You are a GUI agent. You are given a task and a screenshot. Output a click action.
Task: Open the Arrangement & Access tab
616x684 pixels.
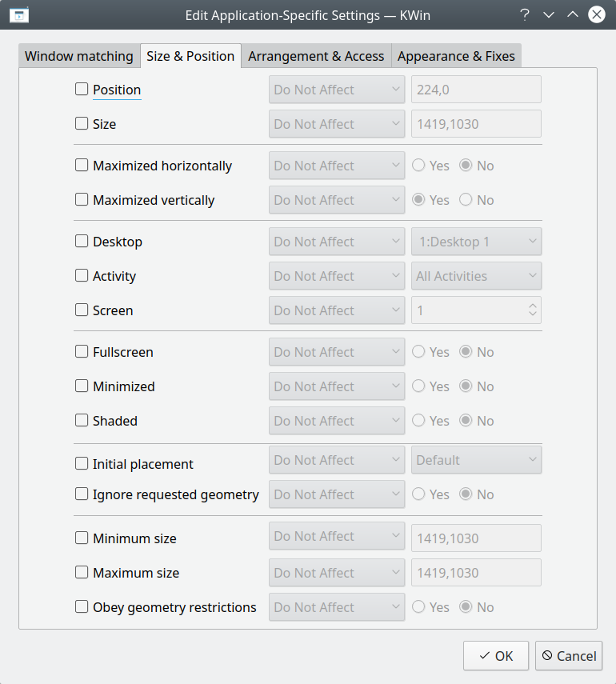click(316, 56)
